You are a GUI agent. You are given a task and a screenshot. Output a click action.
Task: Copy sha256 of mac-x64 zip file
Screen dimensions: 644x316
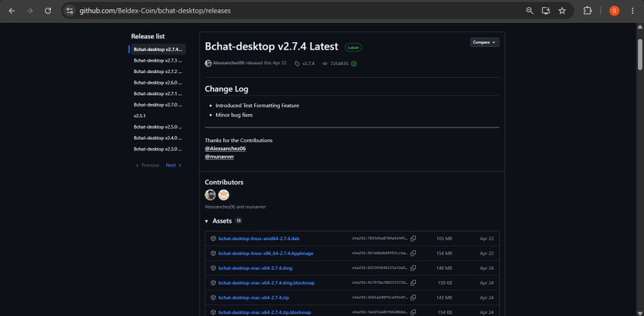pos(413,297)
